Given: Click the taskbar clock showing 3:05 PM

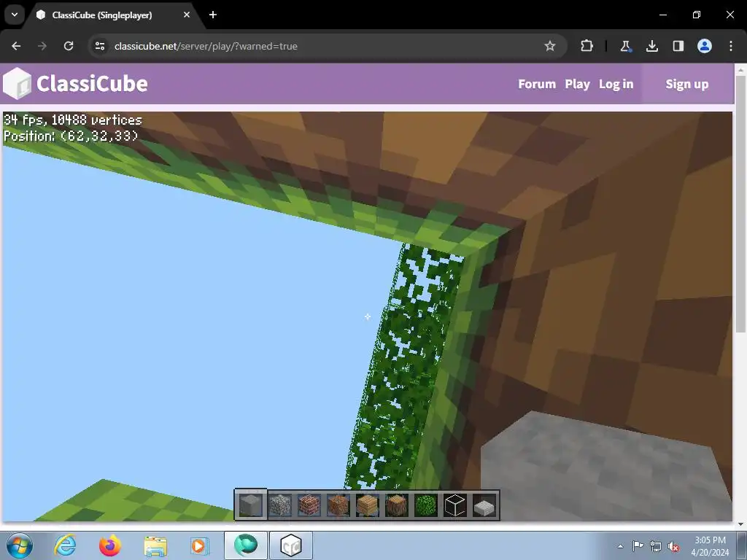Looking at the screenshot, I should point(710,546).
